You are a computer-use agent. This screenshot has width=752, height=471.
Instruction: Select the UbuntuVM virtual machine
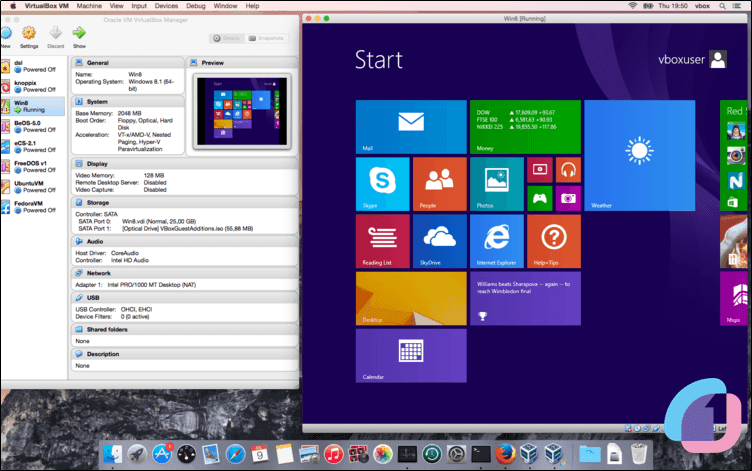tap(33, 187)
